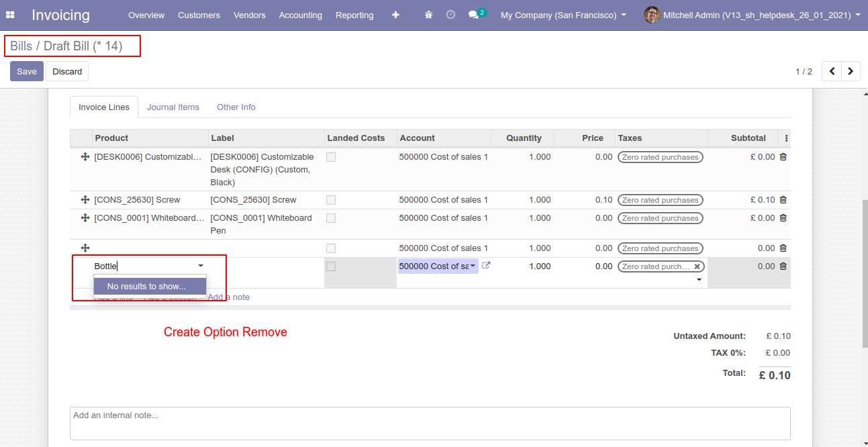Switch to the Journal Items tab

click(173, 107)
